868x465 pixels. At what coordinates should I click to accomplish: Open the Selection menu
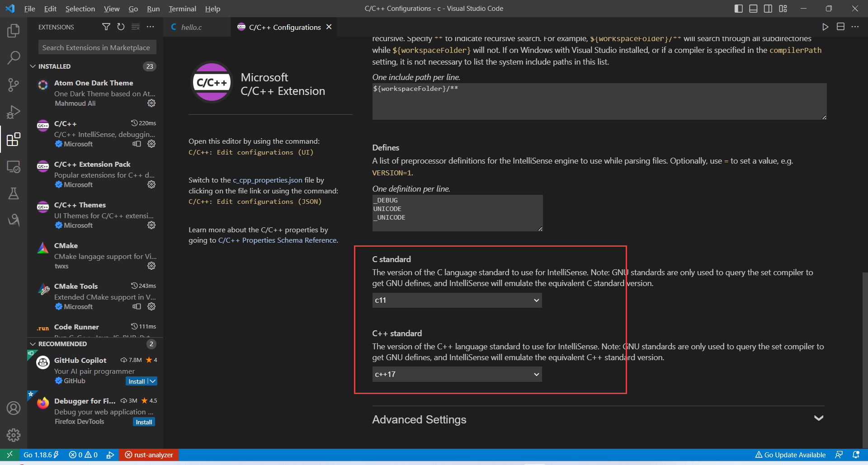[x=80, y=9]
